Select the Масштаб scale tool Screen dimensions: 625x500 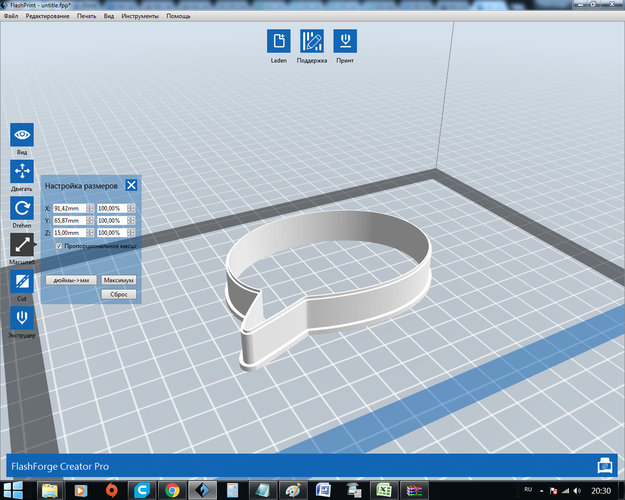22,245
